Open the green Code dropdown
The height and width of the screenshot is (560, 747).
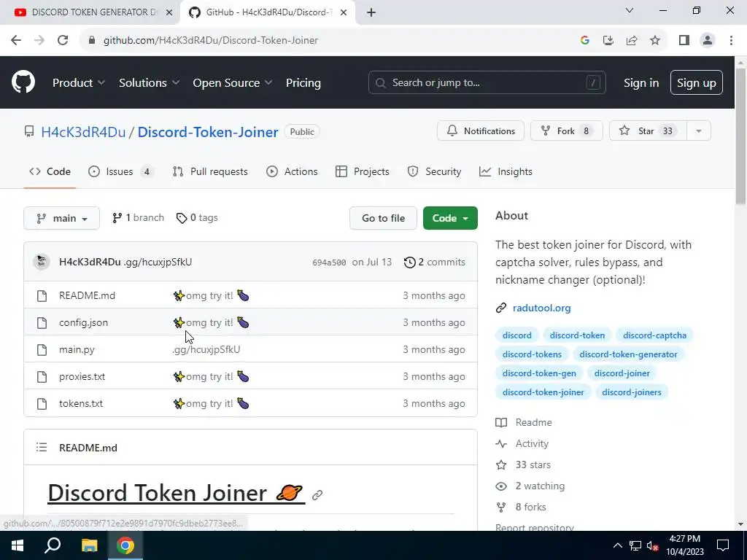point(450,218)
